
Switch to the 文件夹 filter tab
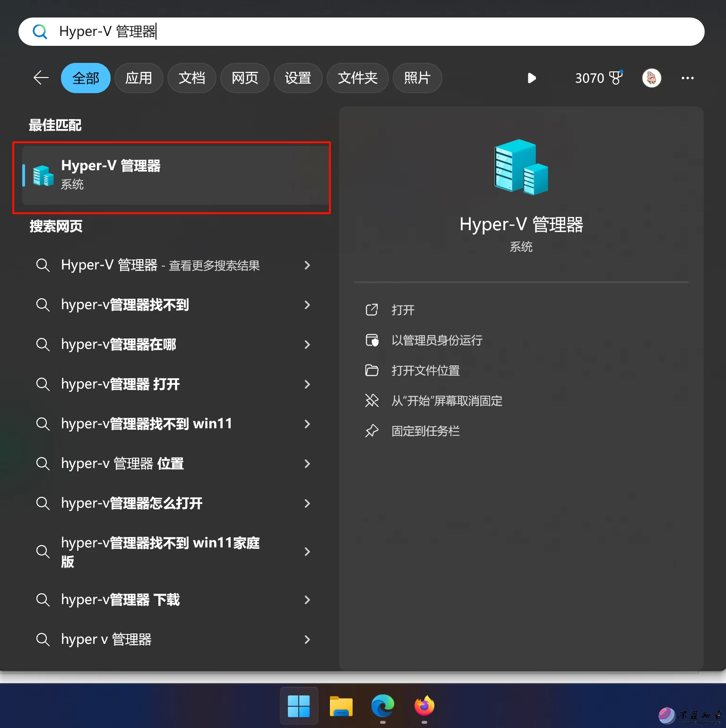tap(358, 78)
